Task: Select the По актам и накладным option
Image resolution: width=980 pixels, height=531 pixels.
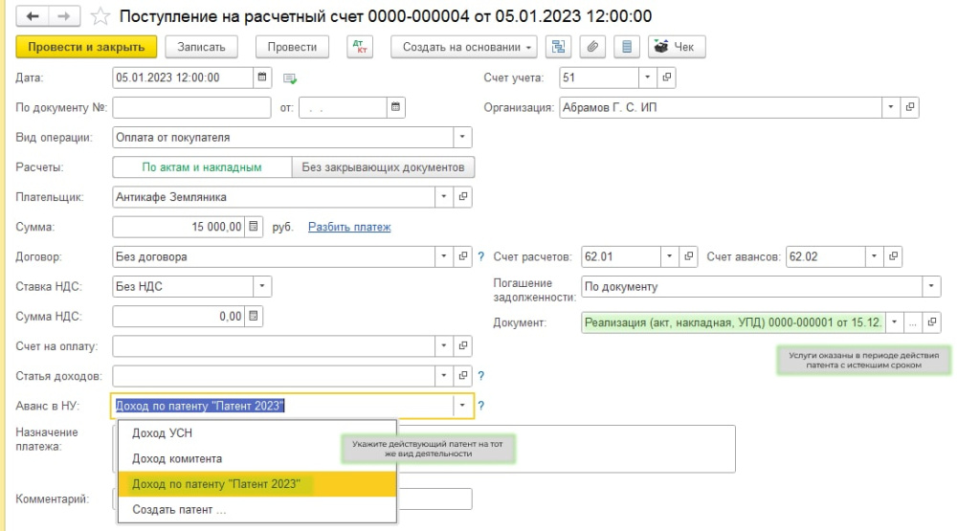Action: [x=202, y=167]
